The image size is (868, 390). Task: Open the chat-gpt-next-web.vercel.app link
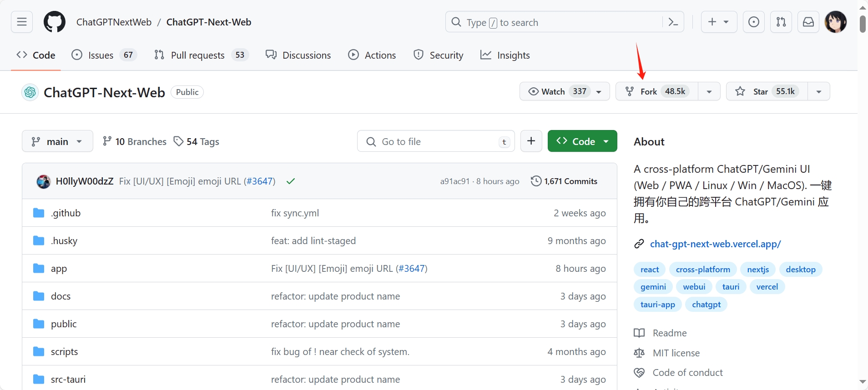coord(715,244)
